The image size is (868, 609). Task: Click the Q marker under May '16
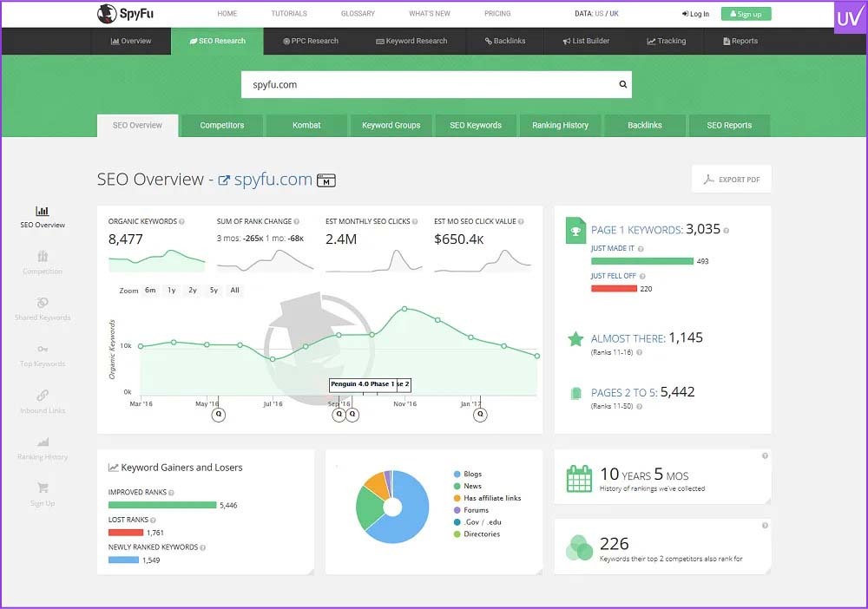(x=219, y=414)
